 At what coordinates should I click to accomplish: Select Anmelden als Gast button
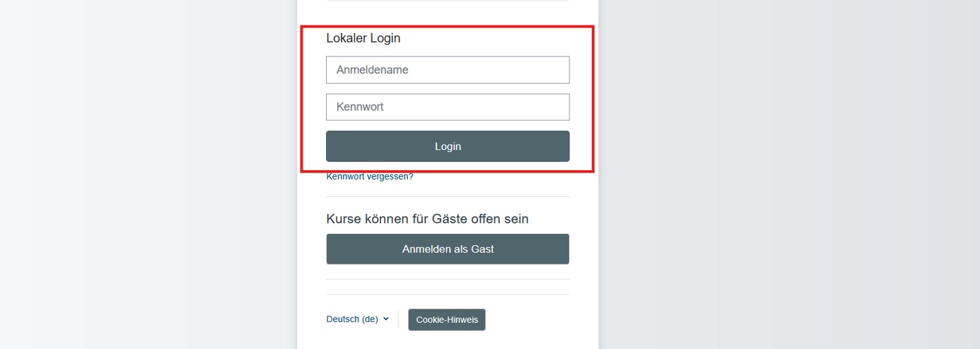(x=448, y=249)
